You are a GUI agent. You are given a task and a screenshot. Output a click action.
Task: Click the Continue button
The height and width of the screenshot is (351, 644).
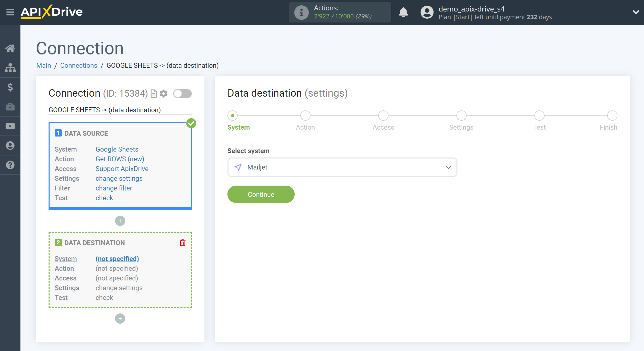point(261,194)
